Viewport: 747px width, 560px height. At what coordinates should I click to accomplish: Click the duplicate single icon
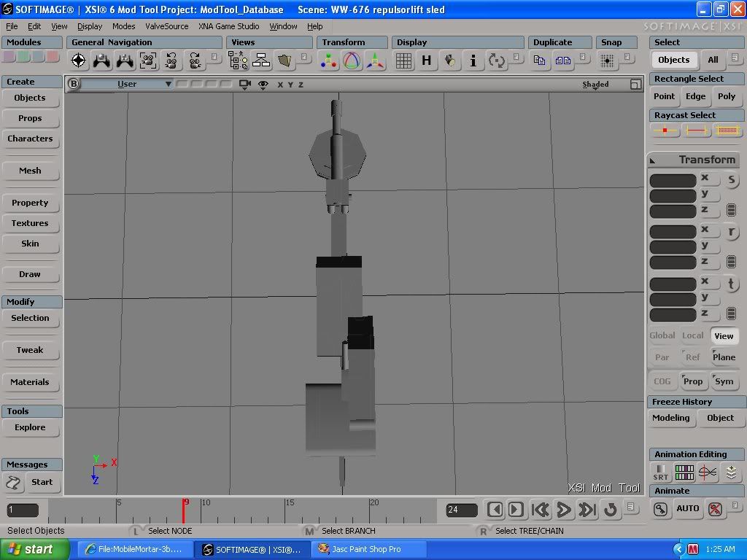pos(539,61)
